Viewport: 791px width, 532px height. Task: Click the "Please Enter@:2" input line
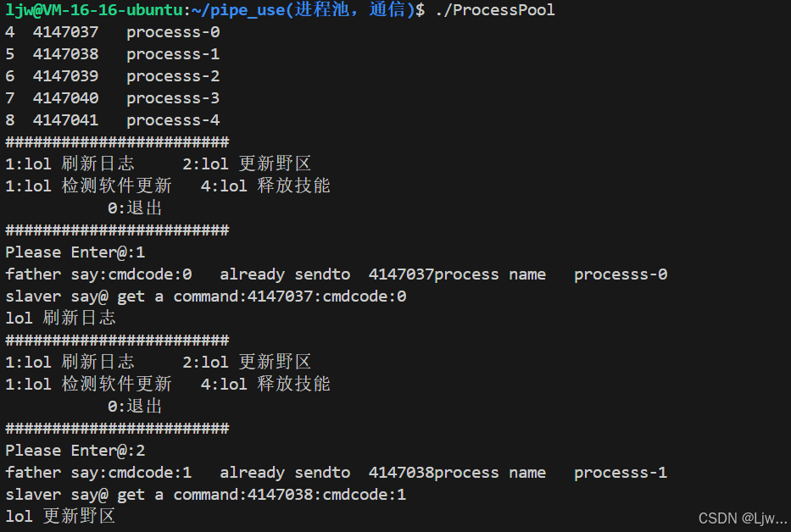point(75,451)
